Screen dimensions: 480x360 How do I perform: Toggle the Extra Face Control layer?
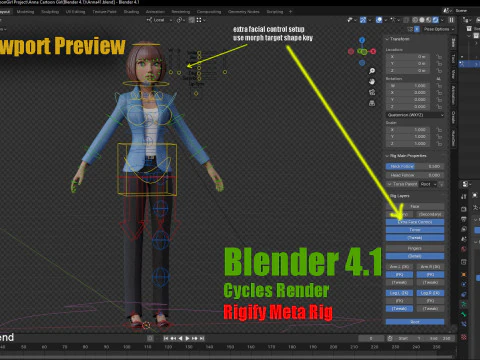[415, 222]
